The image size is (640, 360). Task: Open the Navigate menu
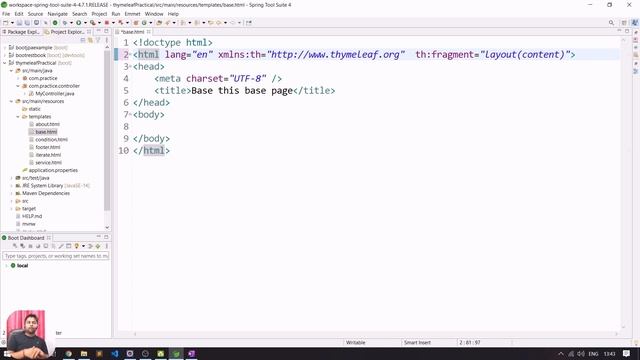(x=58, y=14)
